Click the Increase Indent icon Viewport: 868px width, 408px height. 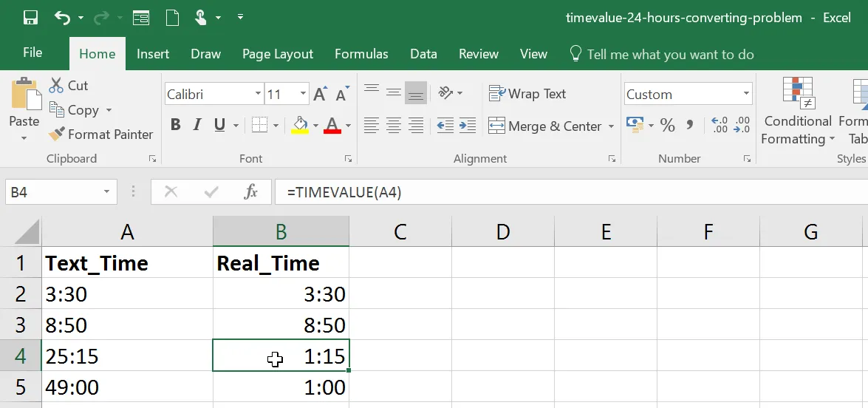pos(468,126)
